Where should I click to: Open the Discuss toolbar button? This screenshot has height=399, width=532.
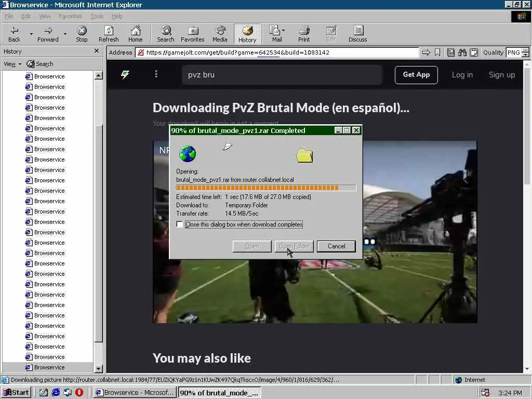(x=357, y=34)
